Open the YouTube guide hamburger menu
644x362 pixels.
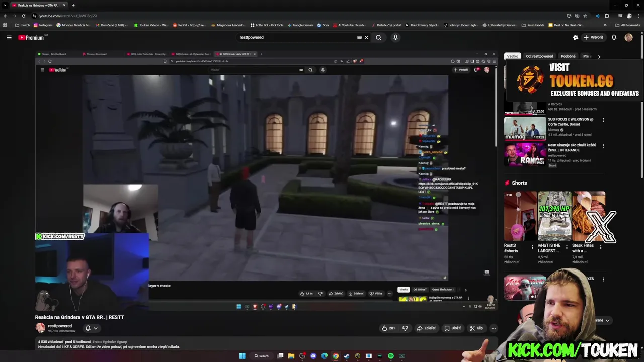(x=9, y=37)
